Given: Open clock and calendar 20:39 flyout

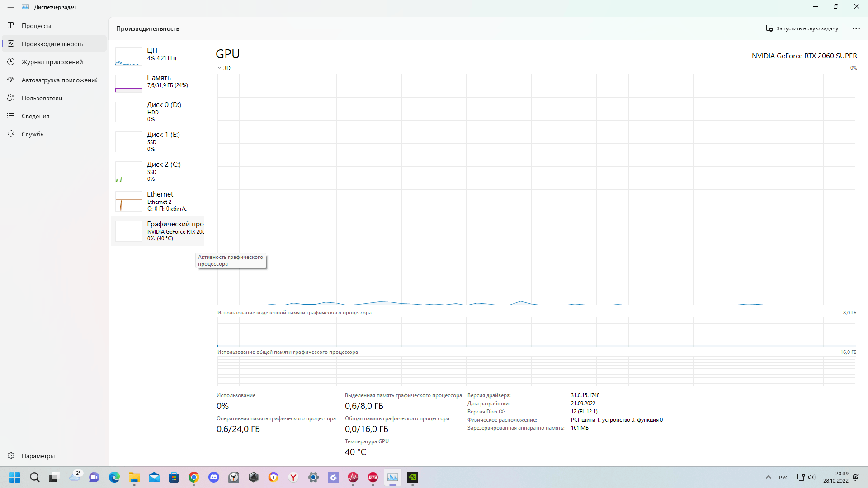Looking at the screenshot, I should [x=835, y=477].
